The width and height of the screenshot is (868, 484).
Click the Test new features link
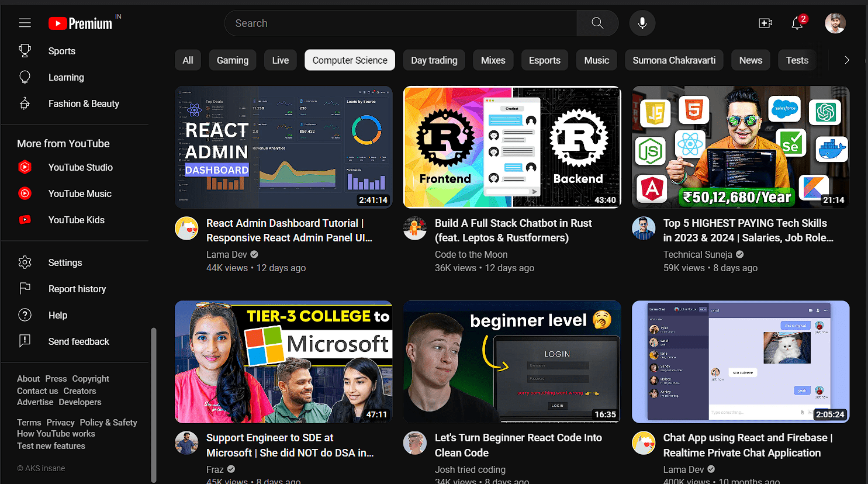coord(51,446)
